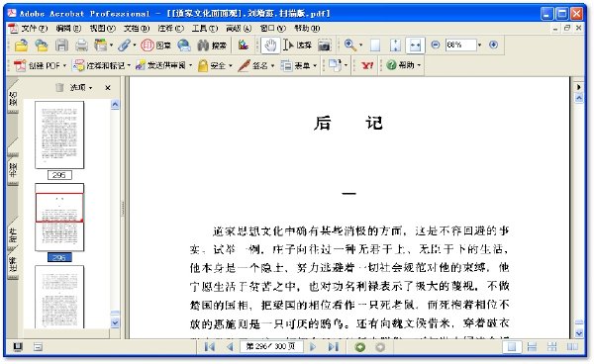Open the 编辑 menu

[68, 29]
